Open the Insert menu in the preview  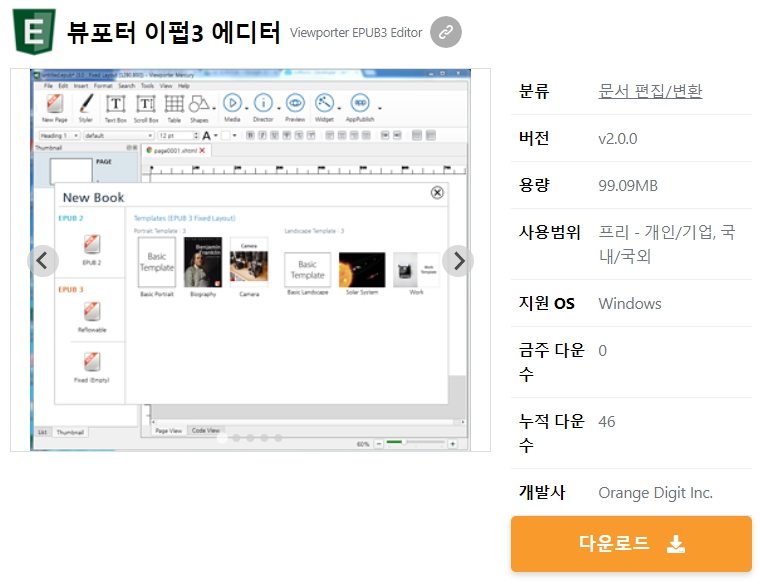[x=81, y=86]
